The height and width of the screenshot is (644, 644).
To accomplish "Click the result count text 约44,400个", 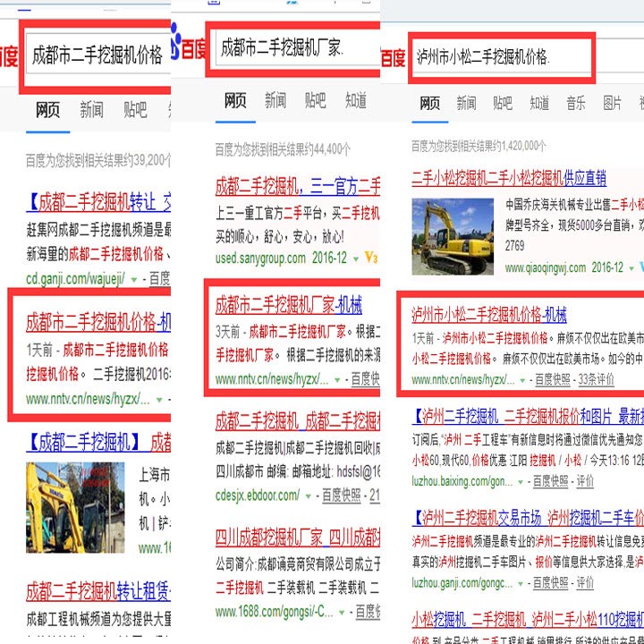I will click(327, 149).
